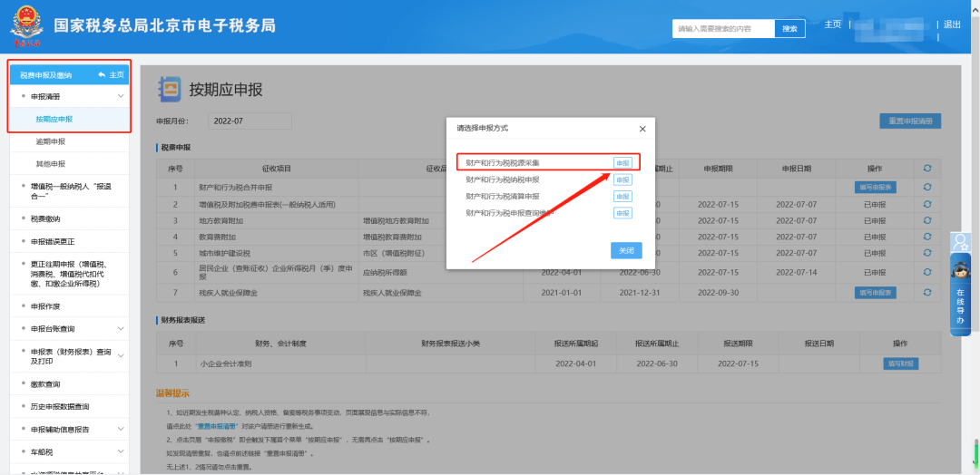Expand the 申报辅助信息报告 chevron
Viewport: 980px width, 475px height.
(121, 429)
